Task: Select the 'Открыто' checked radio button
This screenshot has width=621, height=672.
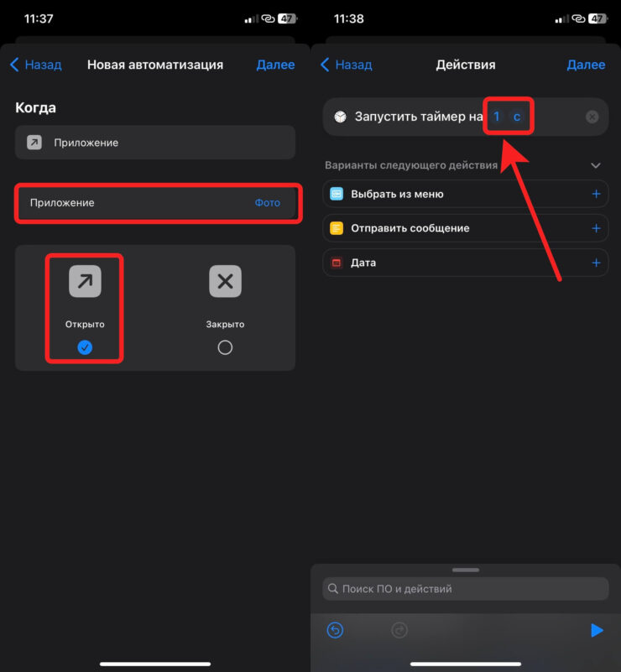Action: (x=85, y=347)
